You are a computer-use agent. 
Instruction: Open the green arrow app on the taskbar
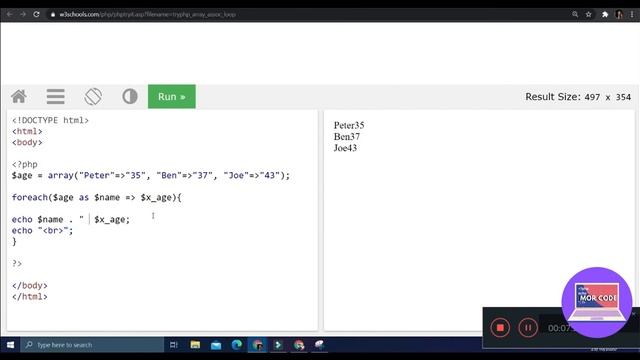click(278, 345)
